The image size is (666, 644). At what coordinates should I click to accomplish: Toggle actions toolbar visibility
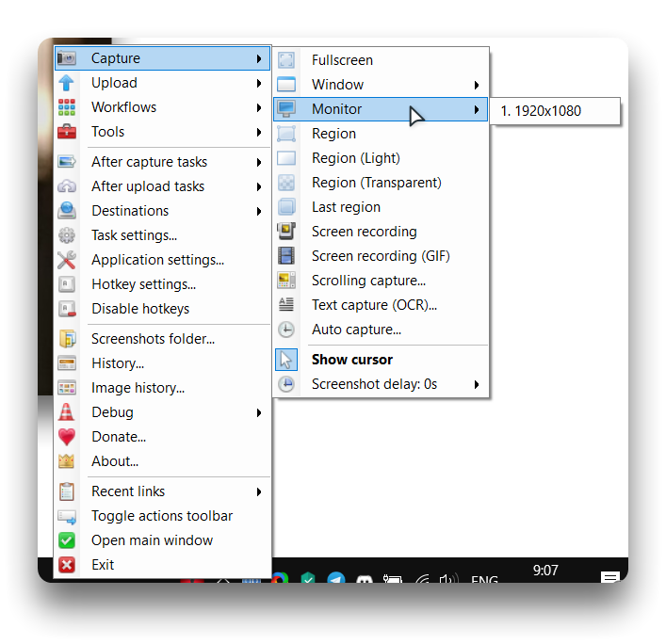[163, 516]
